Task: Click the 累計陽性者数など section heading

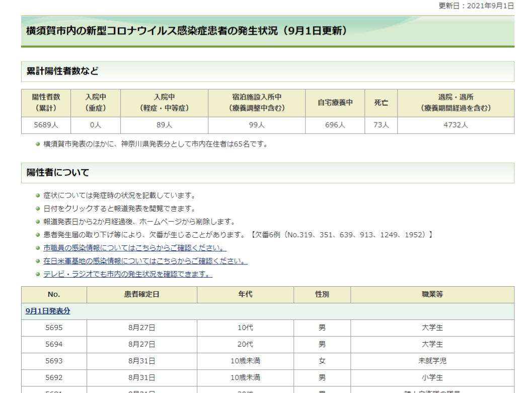Action: pos(62,72)
